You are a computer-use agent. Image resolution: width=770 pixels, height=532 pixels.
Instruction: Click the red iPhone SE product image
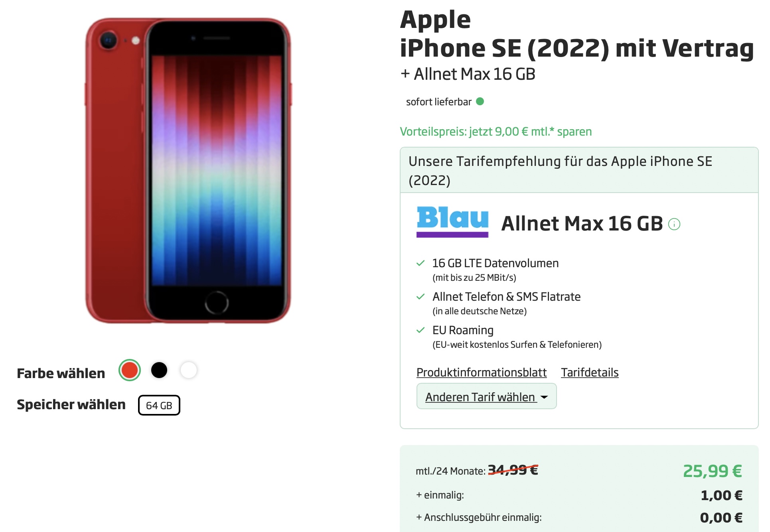point(188,171)
